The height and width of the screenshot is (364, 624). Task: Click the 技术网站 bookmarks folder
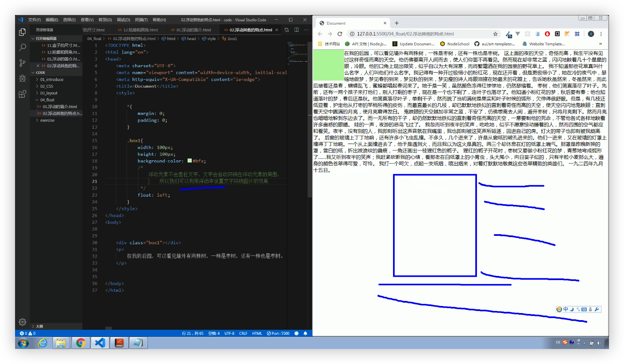coord(329,44)
